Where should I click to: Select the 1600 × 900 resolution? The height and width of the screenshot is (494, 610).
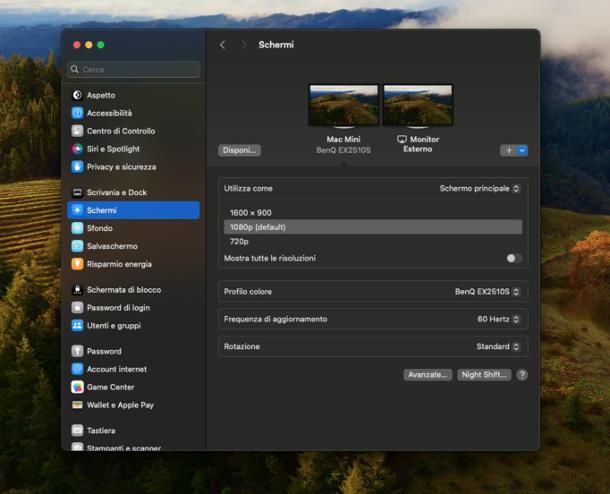pyautogui.click(x=373, y=212)
